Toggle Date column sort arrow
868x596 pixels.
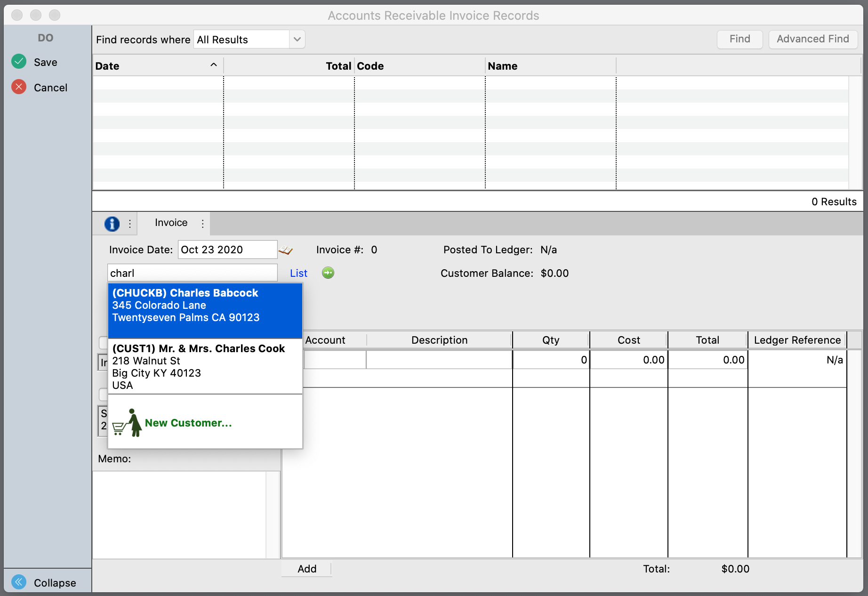(x=213, y=65)
